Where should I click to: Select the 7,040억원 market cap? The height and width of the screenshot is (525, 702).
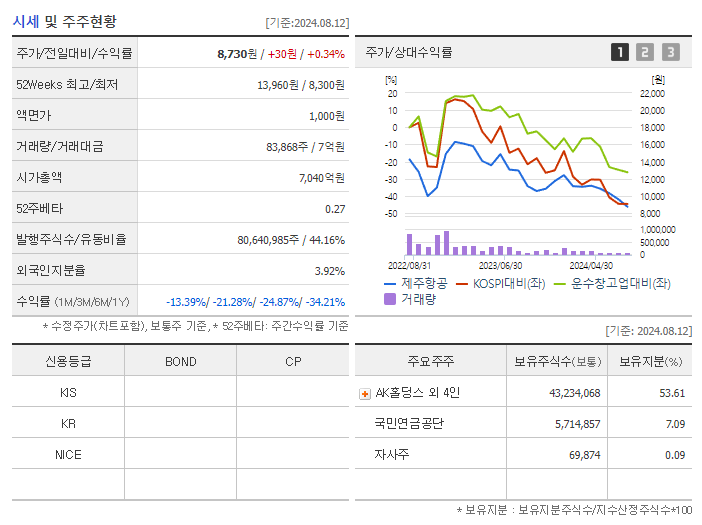point(322,178)
